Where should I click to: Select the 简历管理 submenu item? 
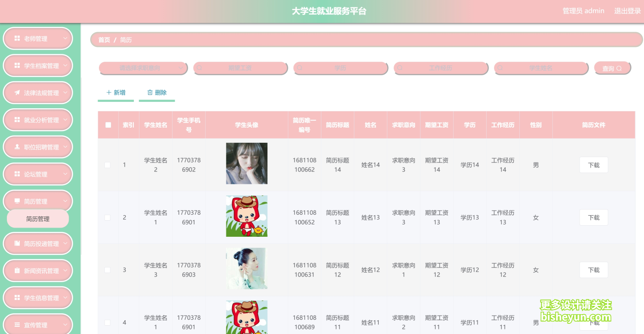click(x=38, y=219)
